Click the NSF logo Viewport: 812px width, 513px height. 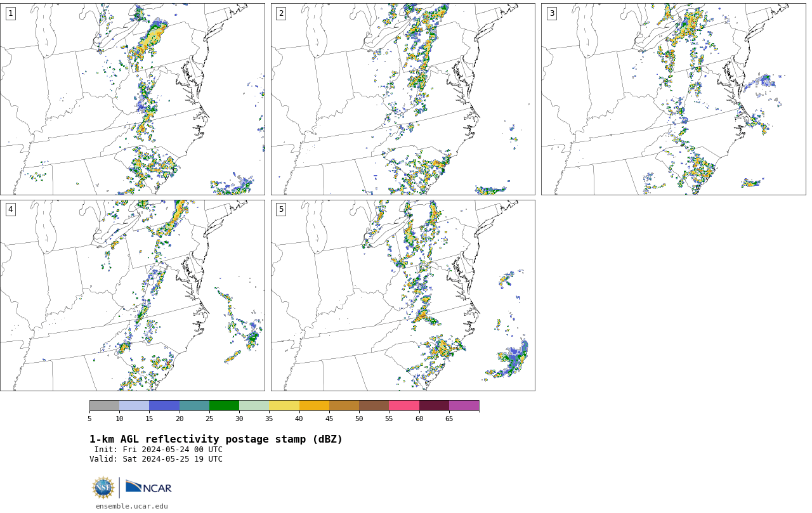click(x=103, y=488)
